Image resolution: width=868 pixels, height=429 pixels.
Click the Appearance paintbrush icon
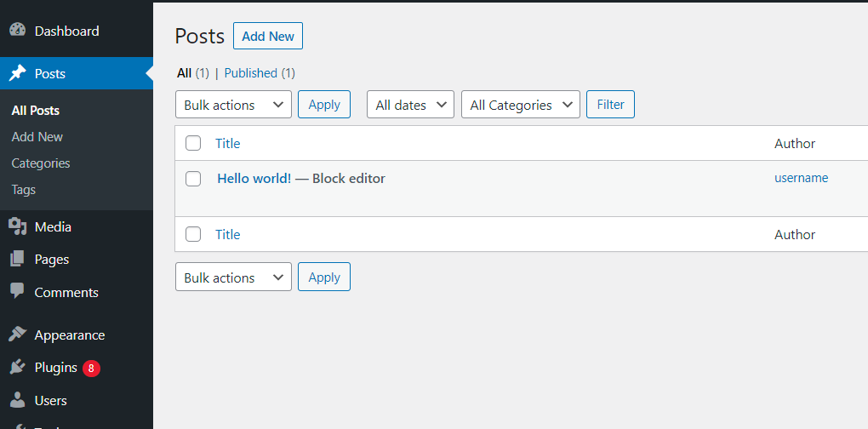(x=18, y=335)
